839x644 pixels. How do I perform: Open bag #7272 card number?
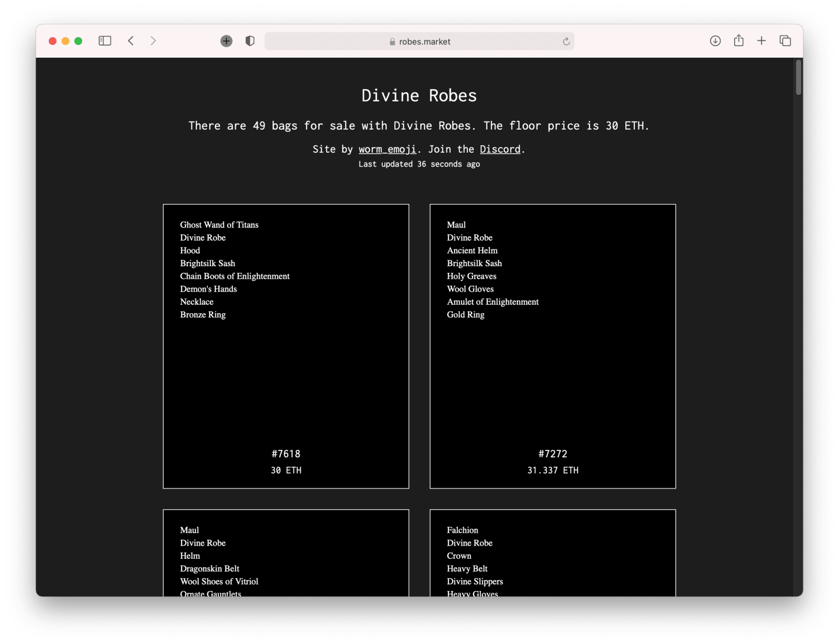[553, 454]
